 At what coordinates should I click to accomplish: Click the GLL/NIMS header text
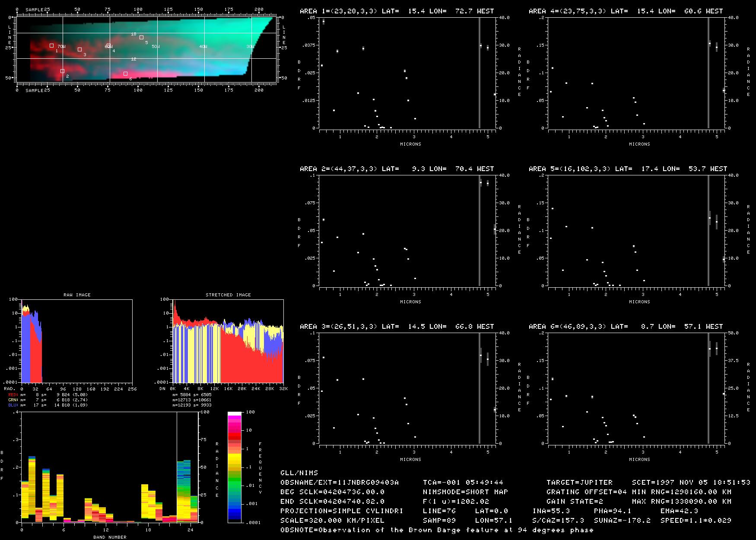299,473
